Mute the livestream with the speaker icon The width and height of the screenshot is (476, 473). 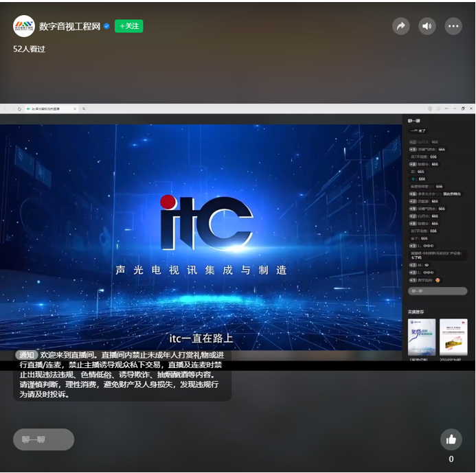[x=427, y=26]
